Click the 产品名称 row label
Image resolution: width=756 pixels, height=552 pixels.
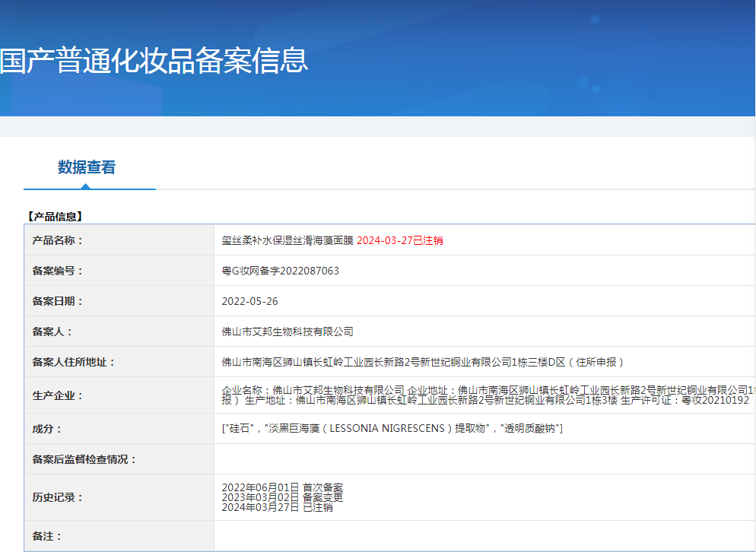pyautogui.click(x=58, y=240)
